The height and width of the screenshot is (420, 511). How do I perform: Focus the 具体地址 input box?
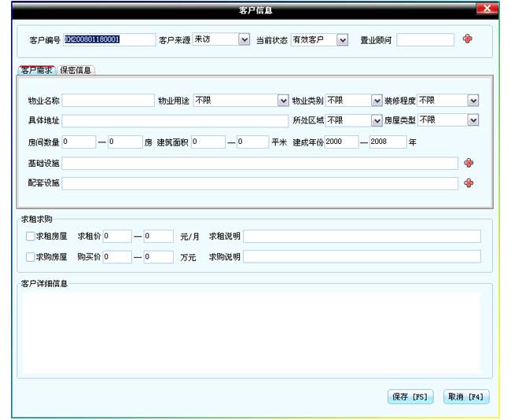[x=175, y=120]
